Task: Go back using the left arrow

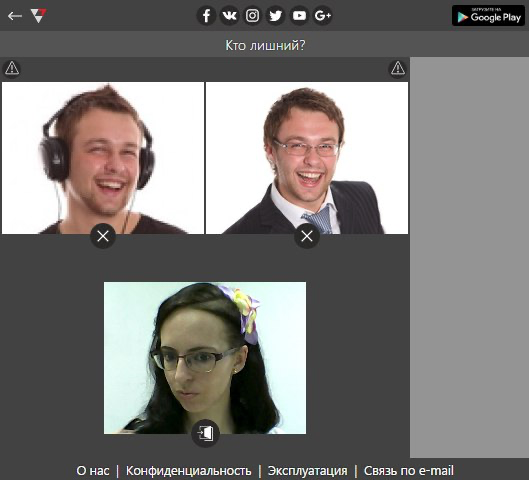Action: (x=15, y=16)
